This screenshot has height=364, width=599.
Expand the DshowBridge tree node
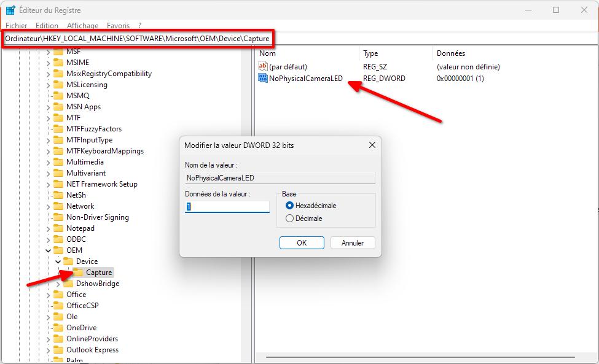58,284
